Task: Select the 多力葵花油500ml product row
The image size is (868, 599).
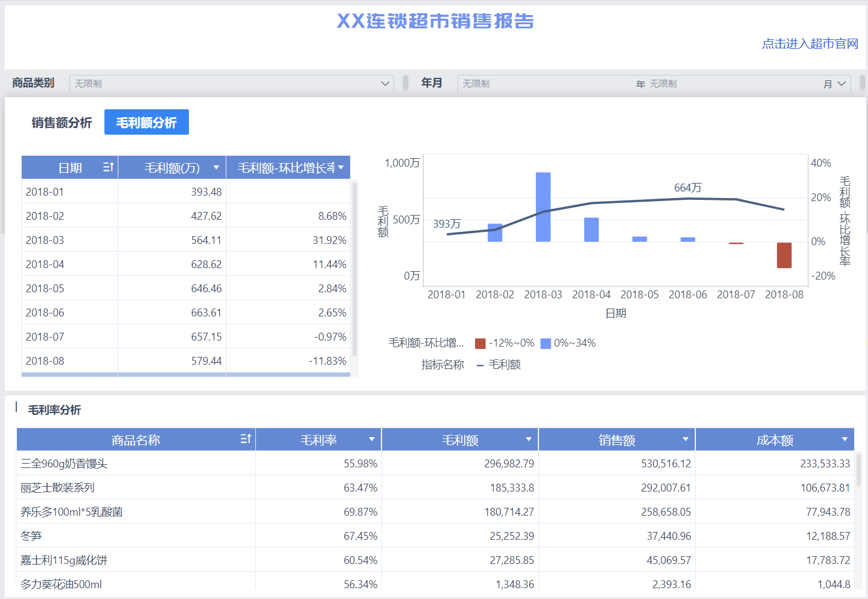Action: click(x=435, y=582)
